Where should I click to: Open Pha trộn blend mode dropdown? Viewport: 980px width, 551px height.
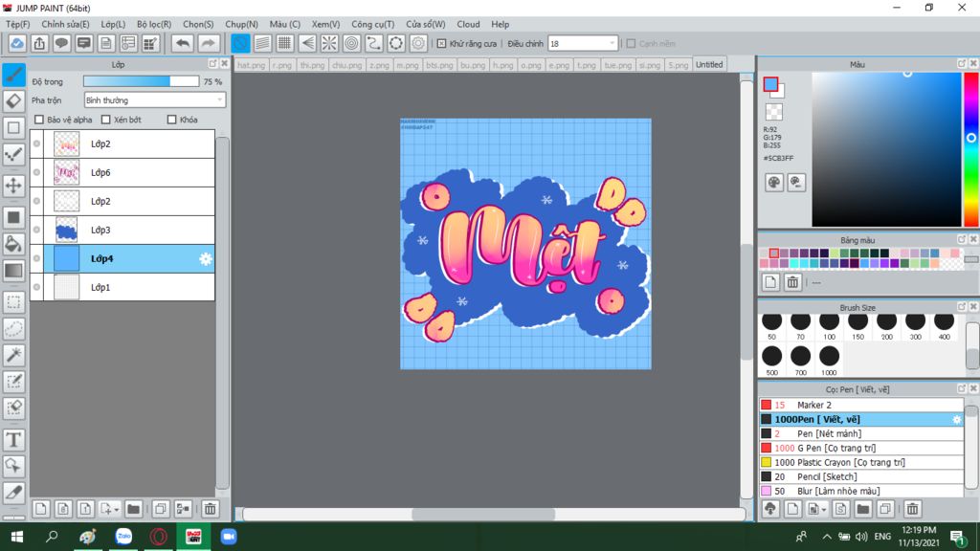point(154,99)
